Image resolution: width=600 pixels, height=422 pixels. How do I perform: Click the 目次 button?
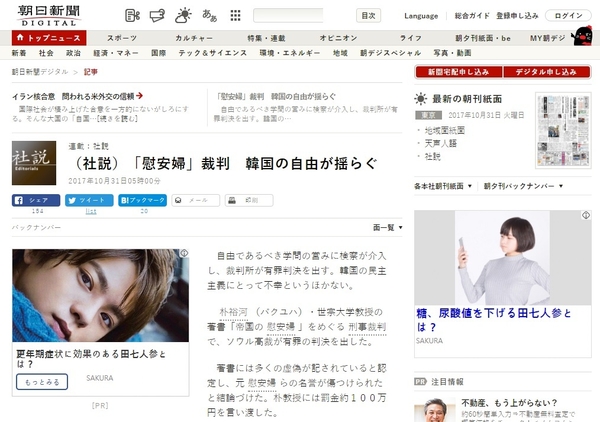[x=368, y=16]
